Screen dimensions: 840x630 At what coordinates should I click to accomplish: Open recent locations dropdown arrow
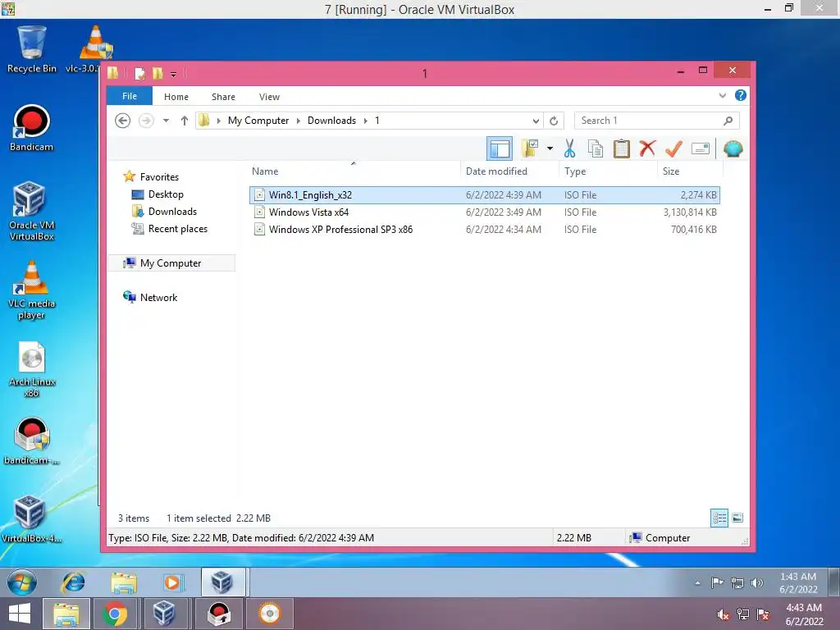166,121
